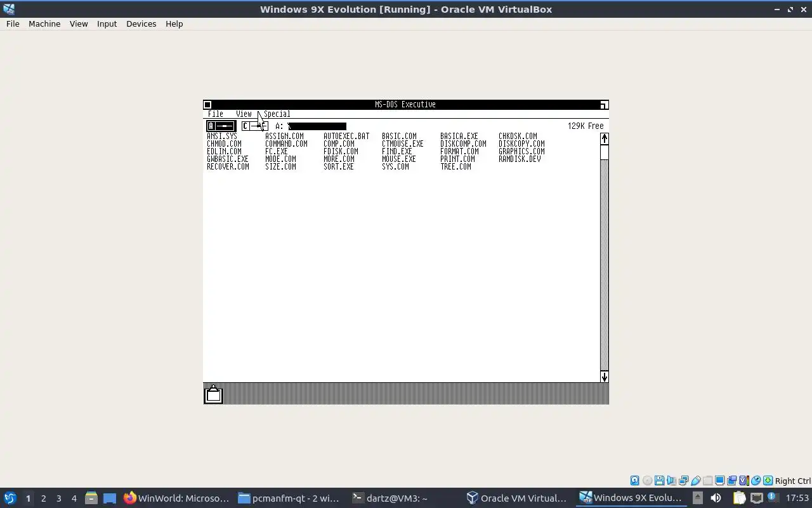Select the RAMDISK.DEV file
Screen dimensions: 812x508
[x=520, y=159]
